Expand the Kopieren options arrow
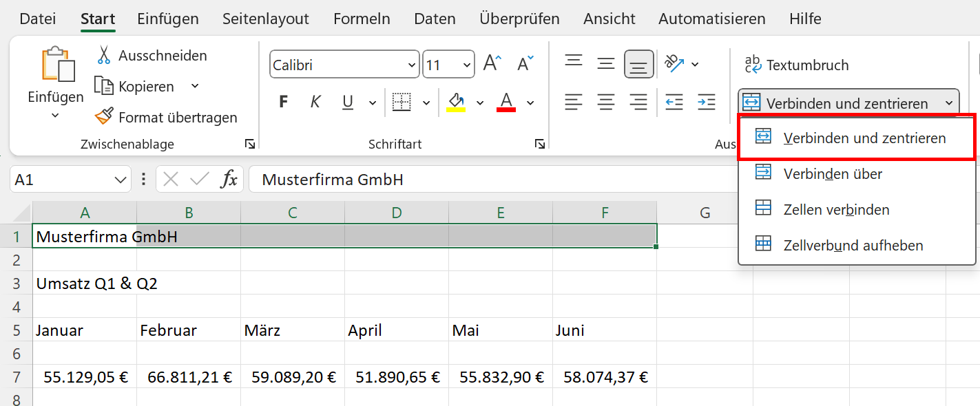This screenshot has width=980, height=406. click(195, 86)
